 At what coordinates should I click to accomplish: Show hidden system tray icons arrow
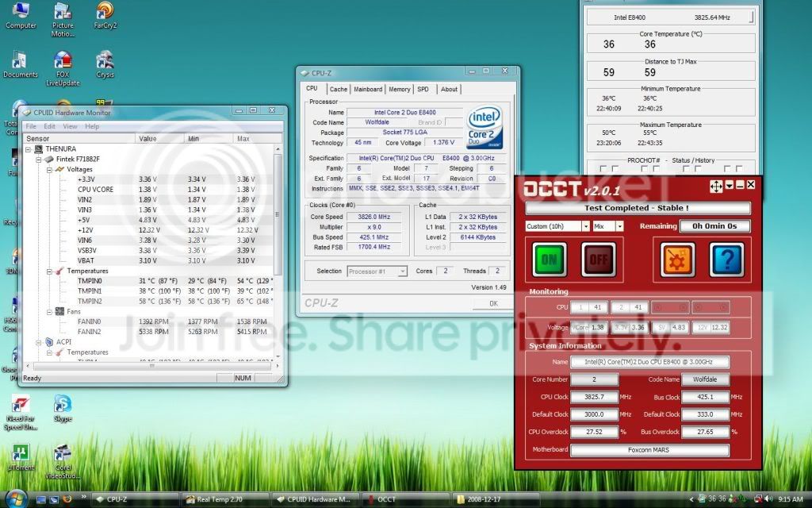(691, 500)
